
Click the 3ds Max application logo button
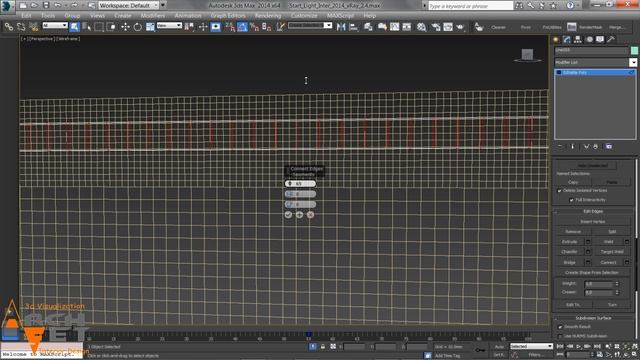point(7,6)
